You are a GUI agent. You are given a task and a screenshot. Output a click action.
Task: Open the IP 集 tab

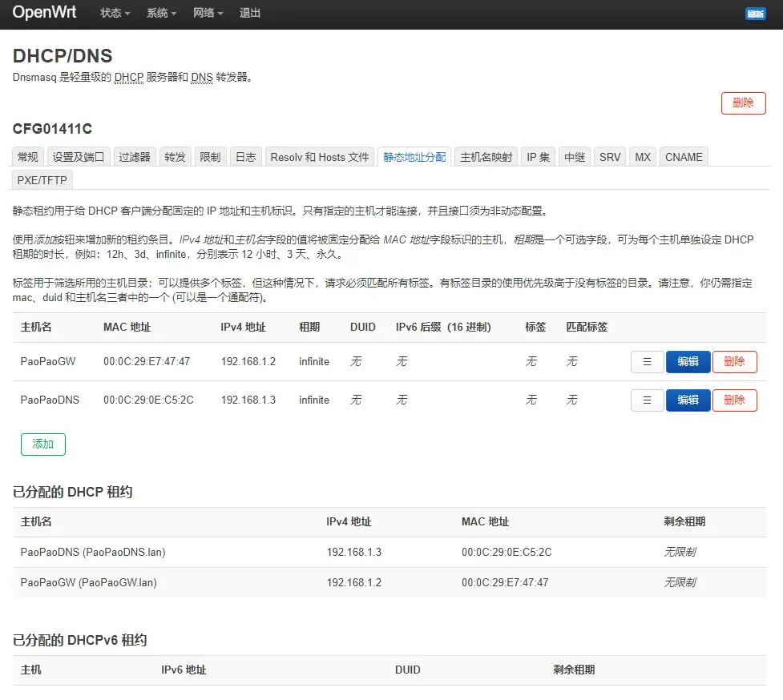pyautogui.click(x=538, y=157)
